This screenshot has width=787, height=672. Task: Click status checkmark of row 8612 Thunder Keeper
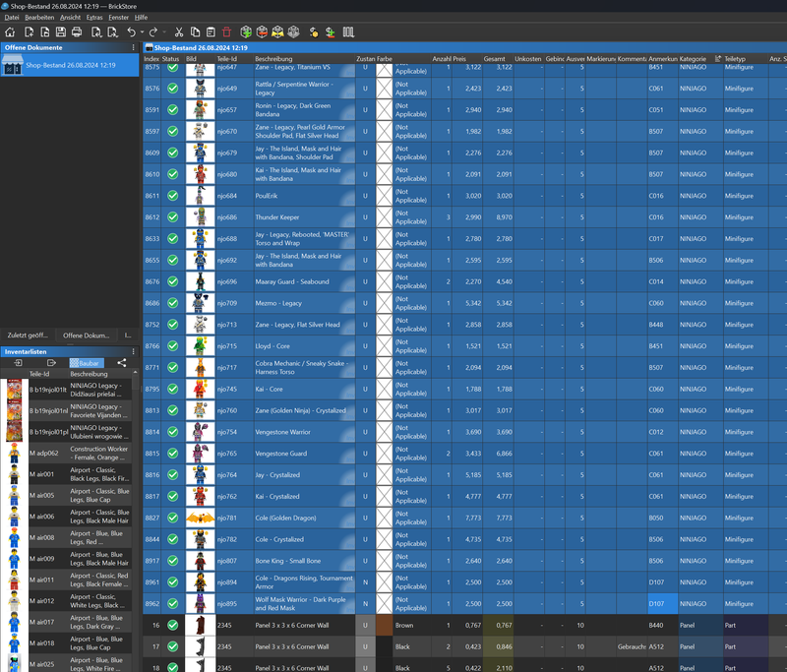(173, 217)
